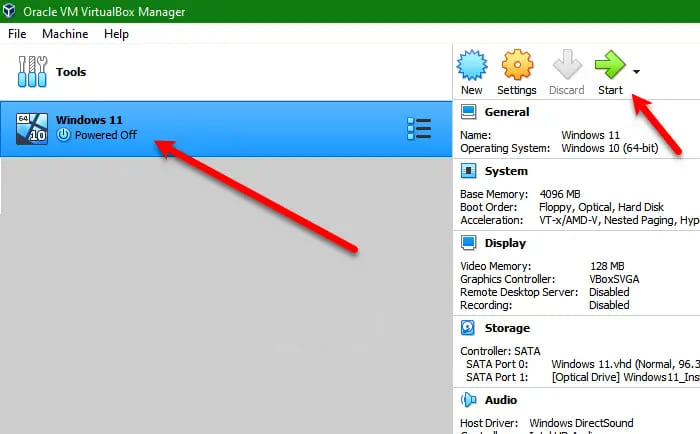
Task: Open the Help menu
Action: tap(116, 34)
